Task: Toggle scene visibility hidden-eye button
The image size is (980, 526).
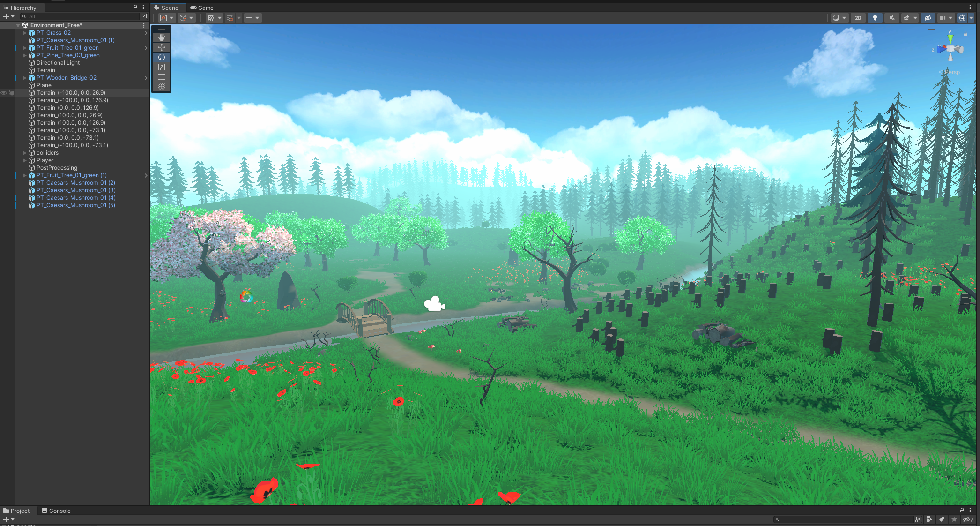Action: 928,18
